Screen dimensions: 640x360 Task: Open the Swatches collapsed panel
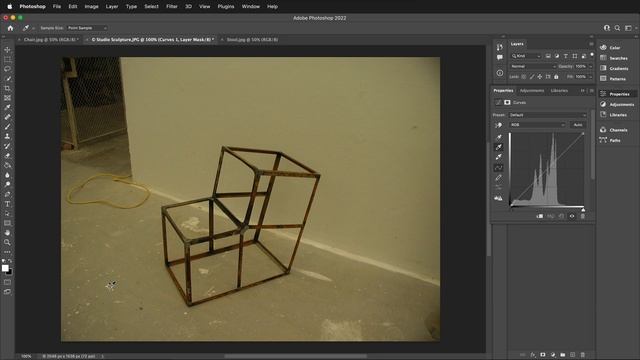(x=618, y=58)
